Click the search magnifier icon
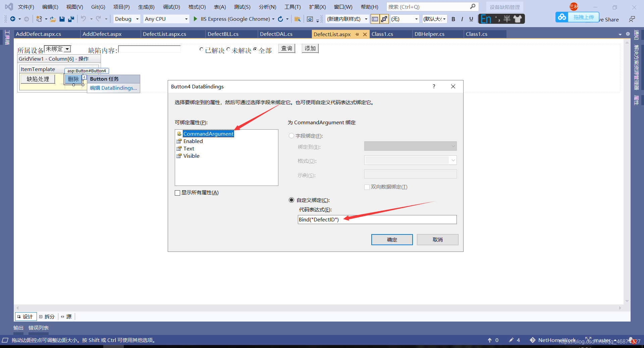Image resolution: width=644 pixels, height=348 pixels. point(473,7)
